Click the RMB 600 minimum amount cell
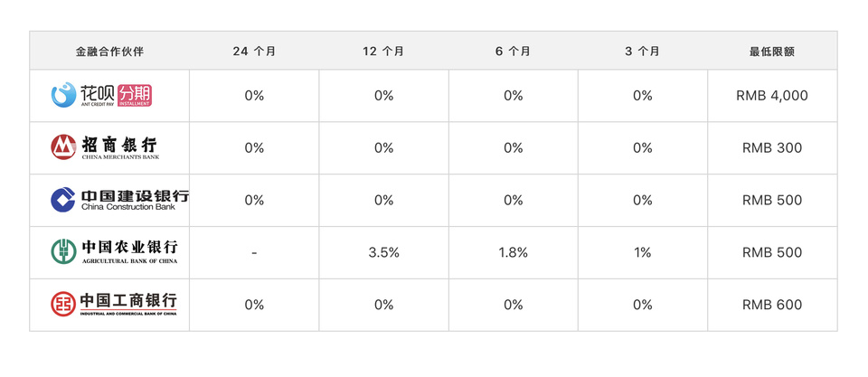 (771, 305)
